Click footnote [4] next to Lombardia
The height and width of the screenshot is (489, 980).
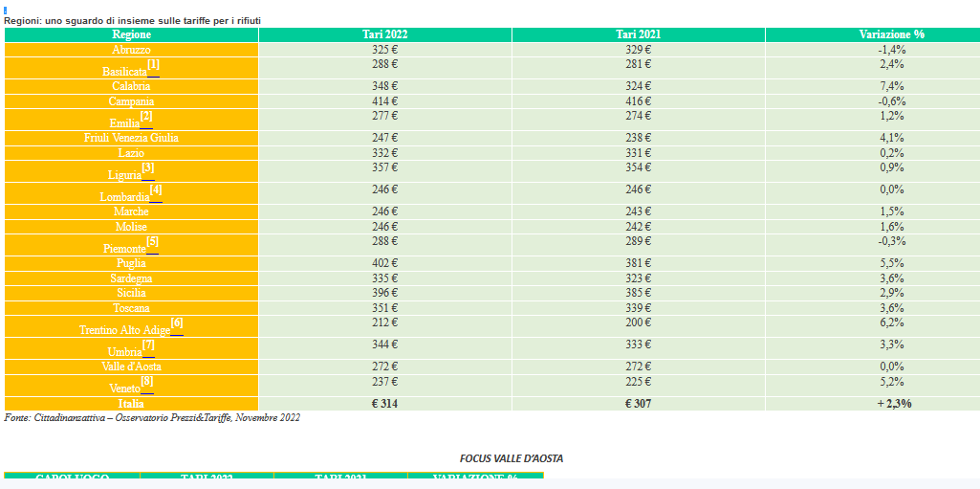(x=156, y=190)
